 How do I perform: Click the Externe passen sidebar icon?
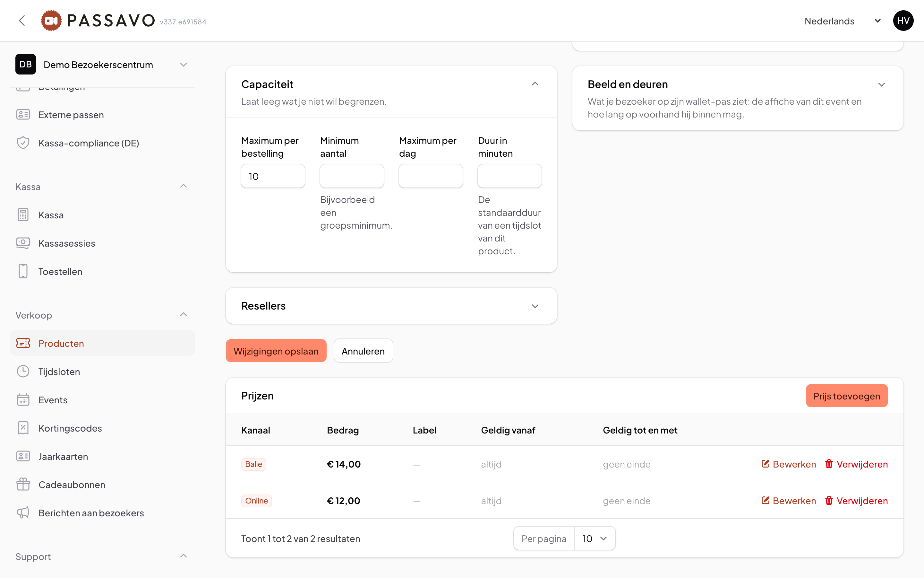click(x=23, y=115)
